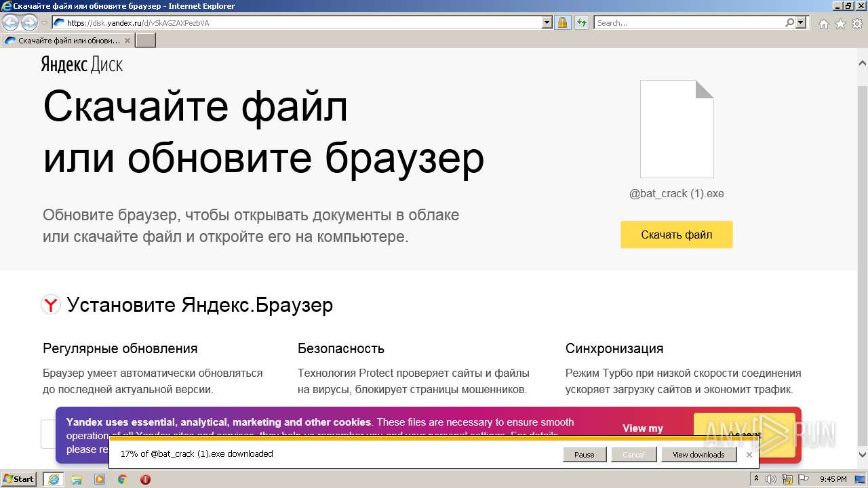Image resolution: width=868 pixels, height=488 pixels.
Task: Click the Синхронизация heading
Action: [x=614, y=348]
